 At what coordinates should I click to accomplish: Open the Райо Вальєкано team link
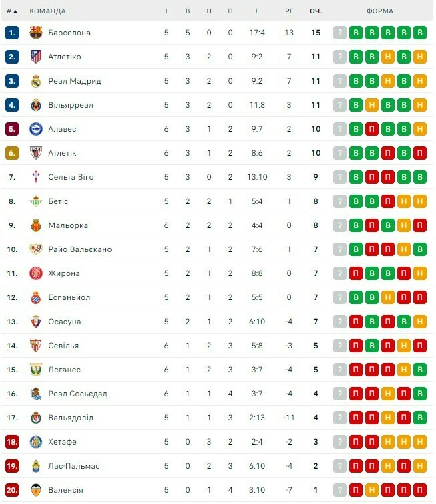80,249
